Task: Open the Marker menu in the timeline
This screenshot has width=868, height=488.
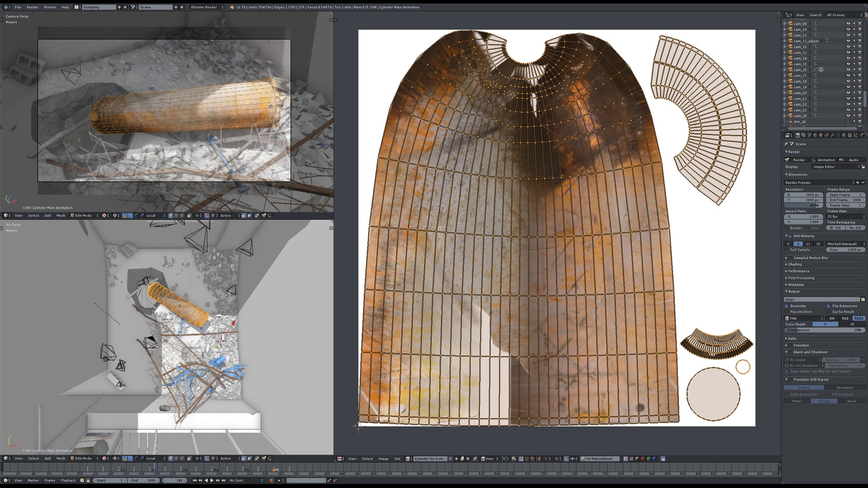Action: [x=33, y=480]
